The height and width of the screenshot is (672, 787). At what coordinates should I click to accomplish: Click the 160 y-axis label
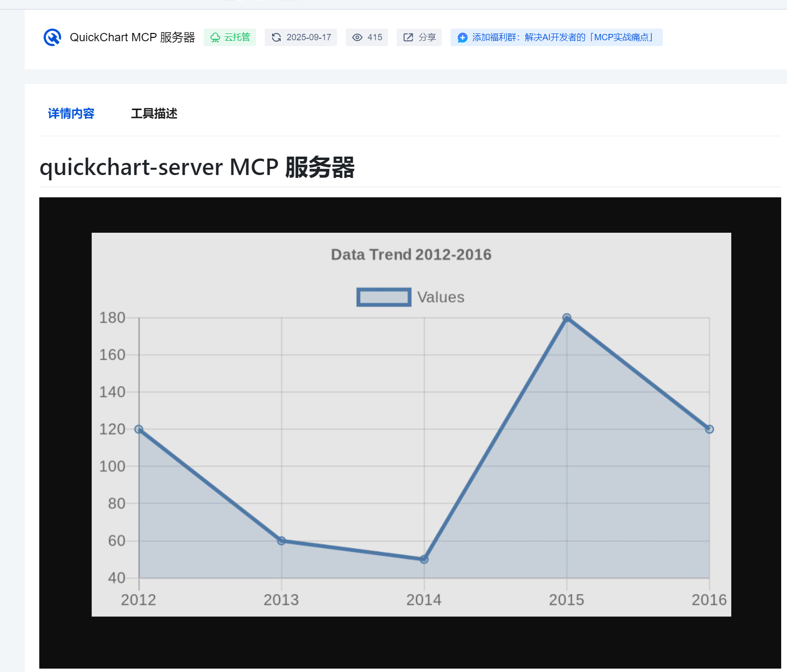[112, 355]
